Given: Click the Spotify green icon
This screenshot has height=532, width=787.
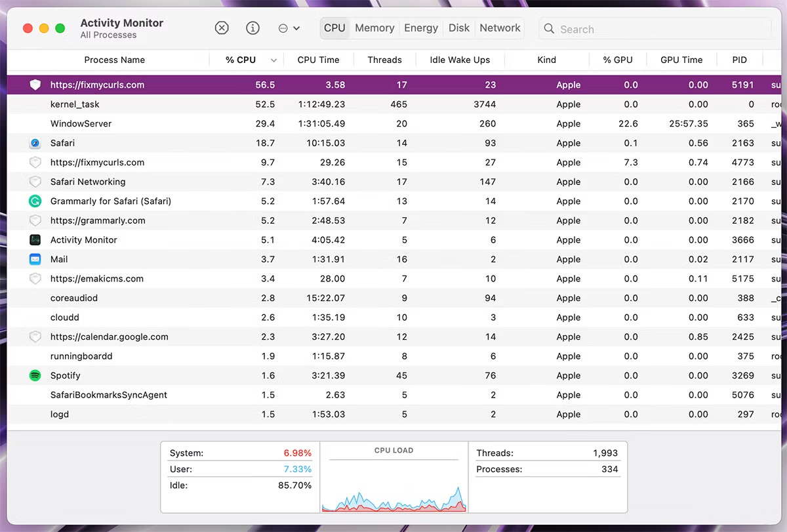Looking at the screenshot, I should (35, 376).
